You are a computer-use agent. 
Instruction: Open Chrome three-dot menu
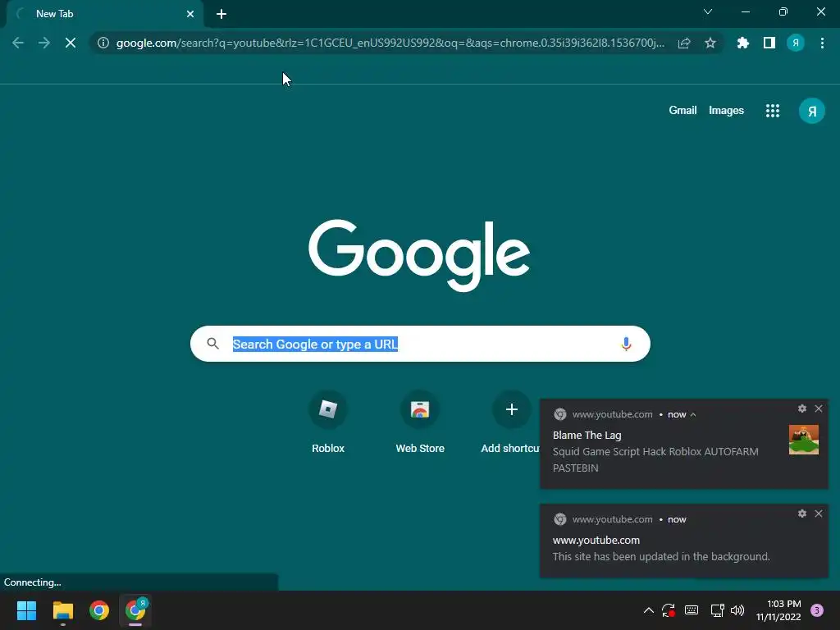822,43
